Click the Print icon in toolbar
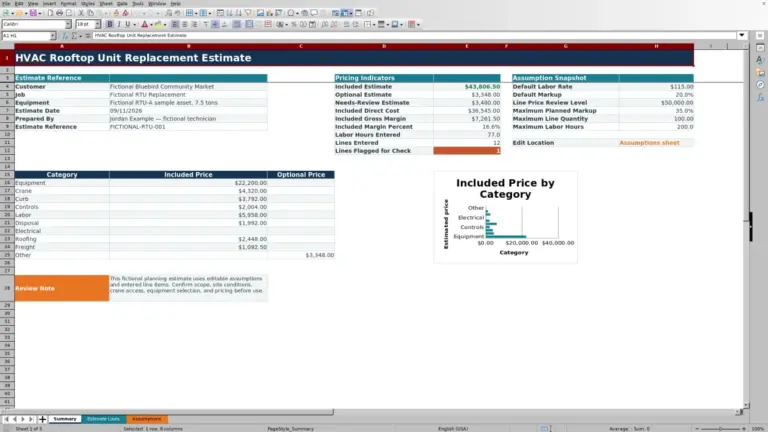 (59, 13)
